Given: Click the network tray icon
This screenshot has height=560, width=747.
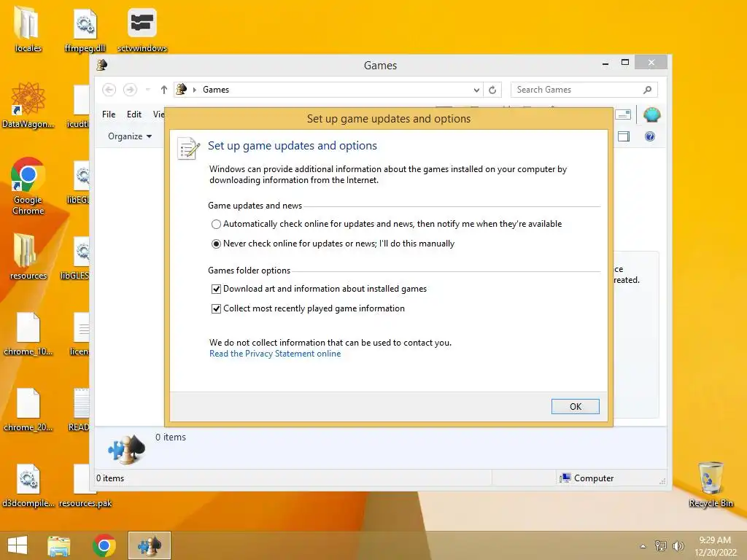Looking at the screenshot, I should 660,546.
